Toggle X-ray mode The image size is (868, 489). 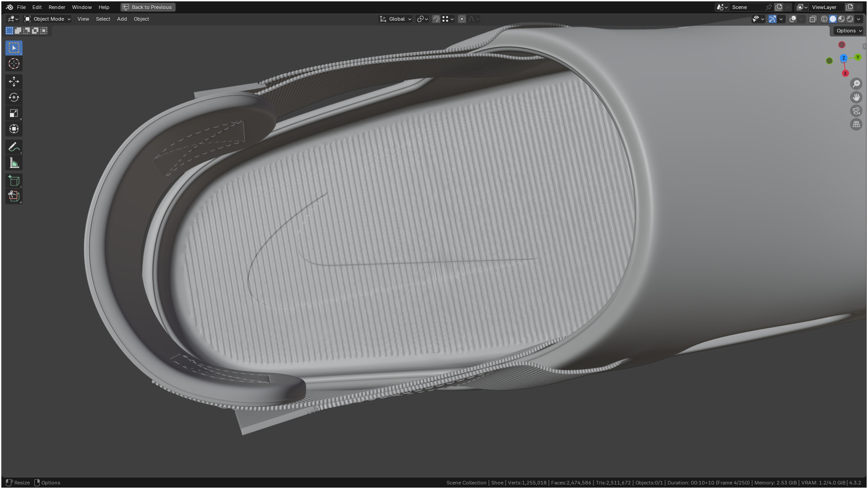tap(813, 19)
